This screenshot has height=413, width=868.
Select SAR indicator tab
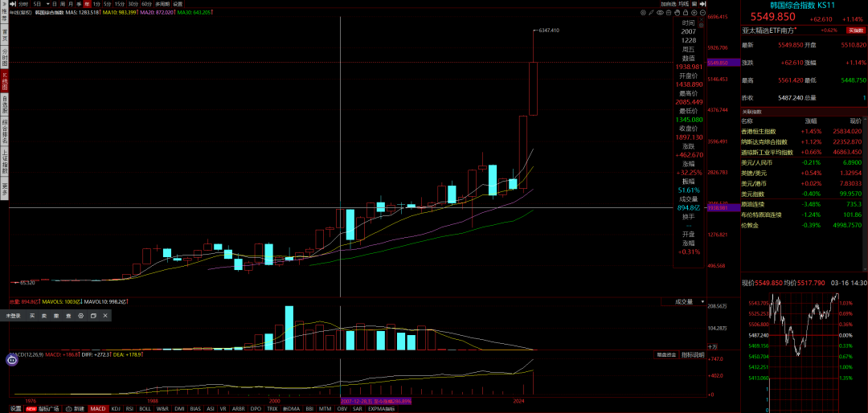coord(358,408)
